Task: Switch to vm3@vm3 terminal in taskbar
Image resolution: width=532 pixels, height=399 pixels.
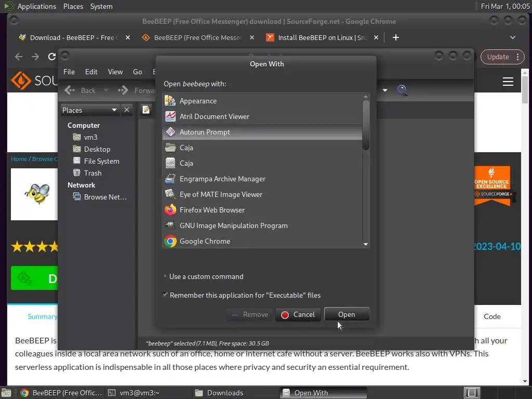Action: 148,393
